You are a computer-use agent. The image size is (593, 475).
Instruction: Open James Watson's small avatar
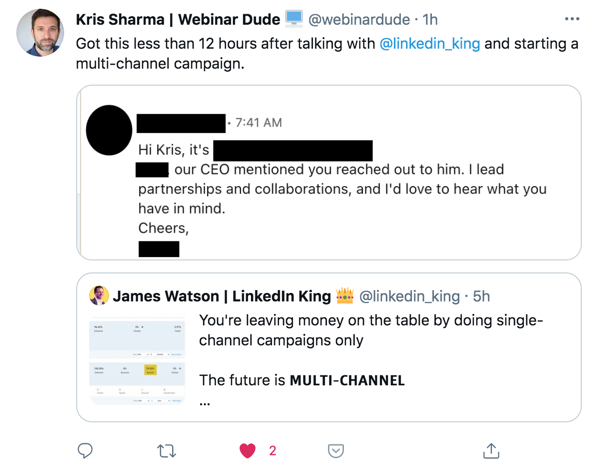coord(99,295)
